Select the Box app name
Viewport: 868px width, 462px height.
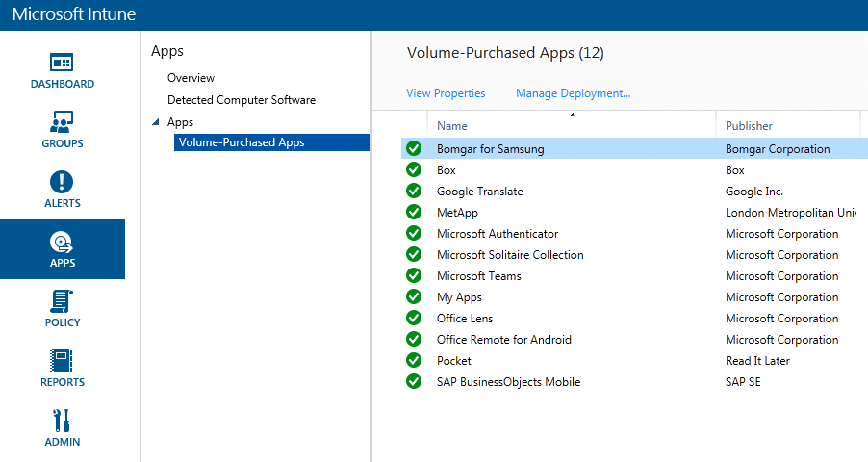click(447, 170)
